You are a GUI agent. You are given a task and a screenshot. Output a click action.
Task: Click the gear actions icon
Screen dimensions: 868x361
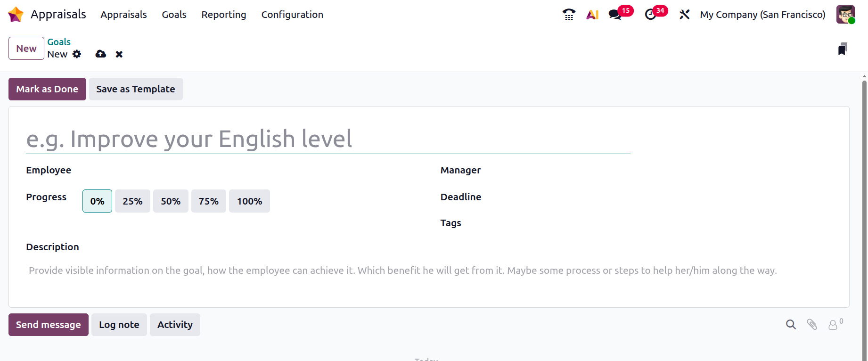point(77,54)
